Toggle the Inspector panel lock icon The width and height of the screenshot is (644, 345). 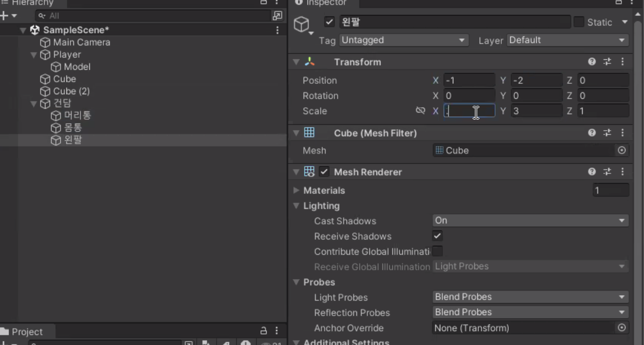coord(619,2)
